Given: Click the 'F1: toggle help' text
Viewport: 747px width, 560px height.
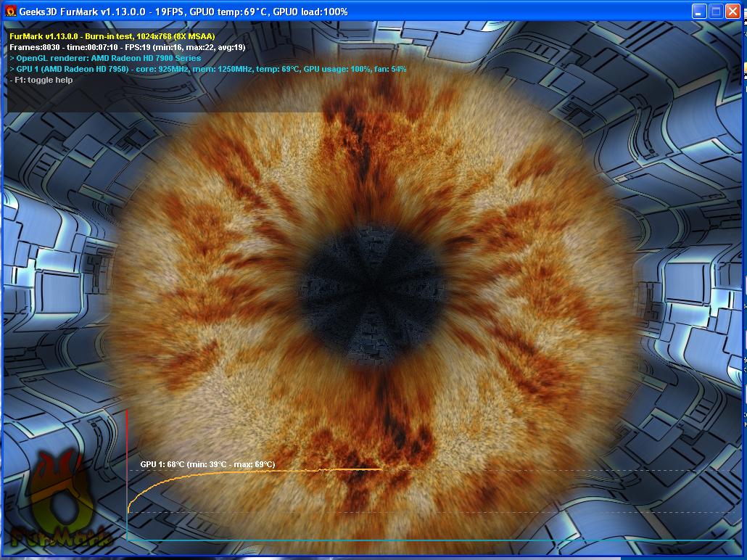Looking at the screenshot, I should pyautogui.click(x=41, y=80).
